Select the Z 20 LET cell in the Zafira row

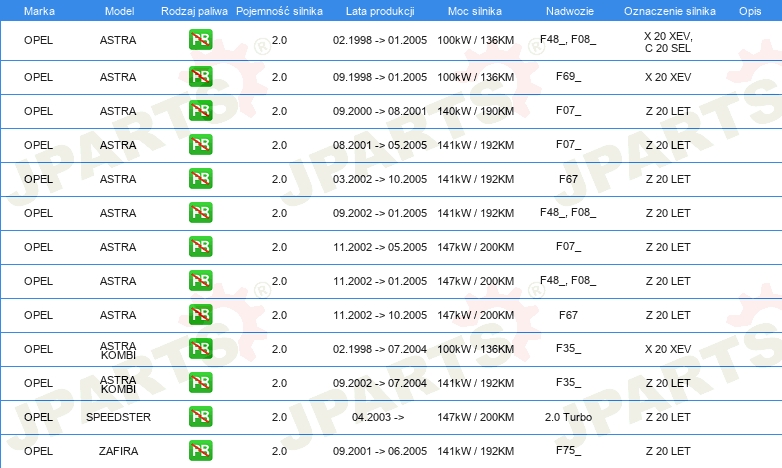(x=668, y=451)
